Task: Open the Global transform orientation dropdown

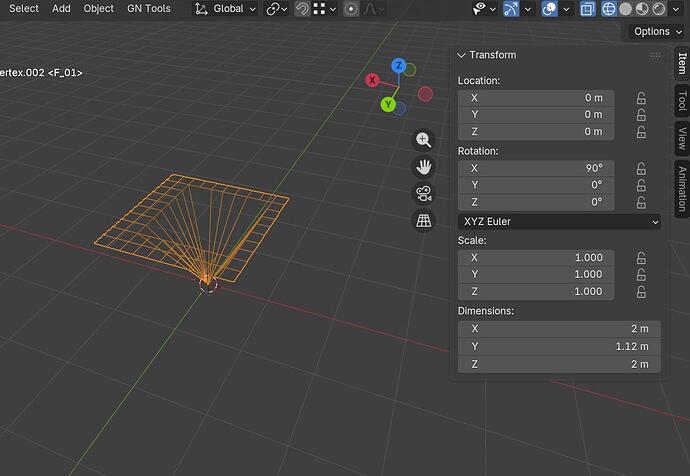Action: (x=226, y=9)
